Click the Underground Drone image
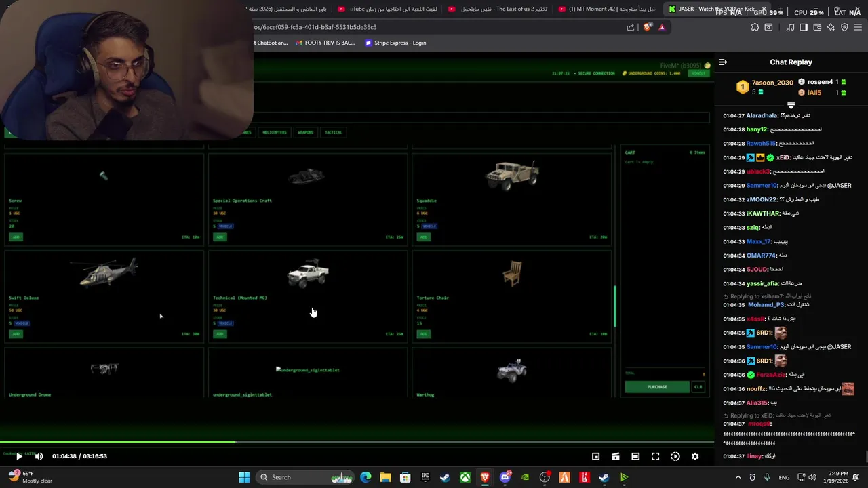 click(x=104, y=369)
